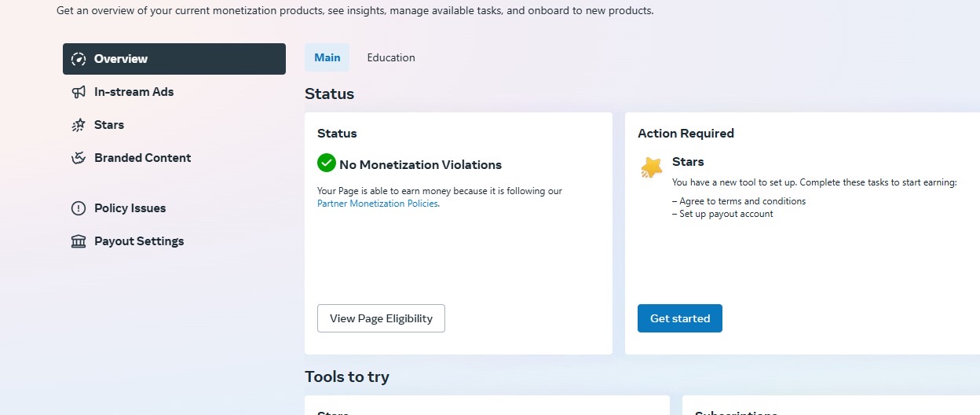
Task: Switch to the Education tab
Action: coord(391,57)
